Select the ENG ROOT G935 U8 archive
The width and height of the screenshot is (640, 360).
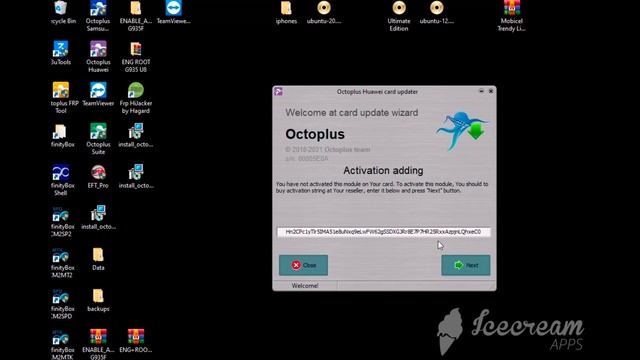(x=136, y=57)
